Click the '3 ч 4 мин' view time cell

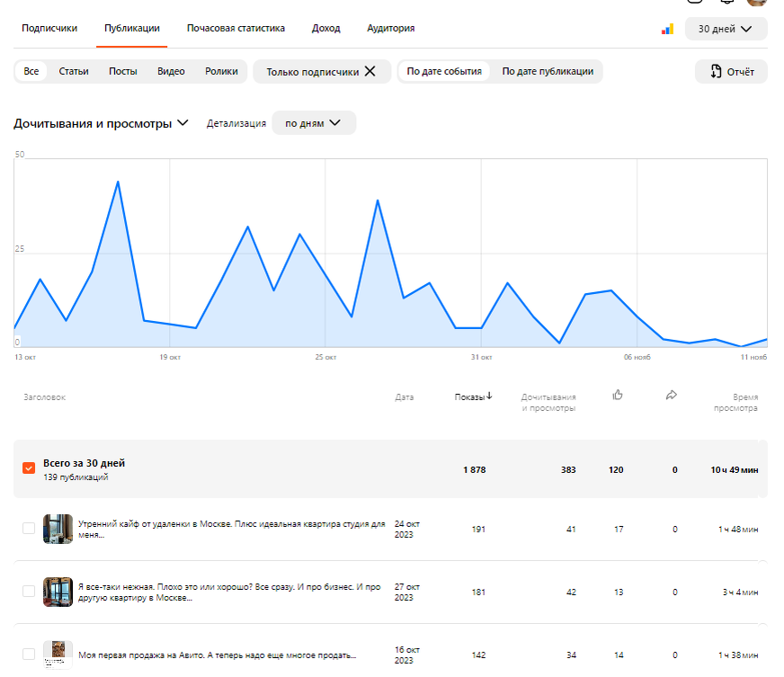[x=740, y=592]
